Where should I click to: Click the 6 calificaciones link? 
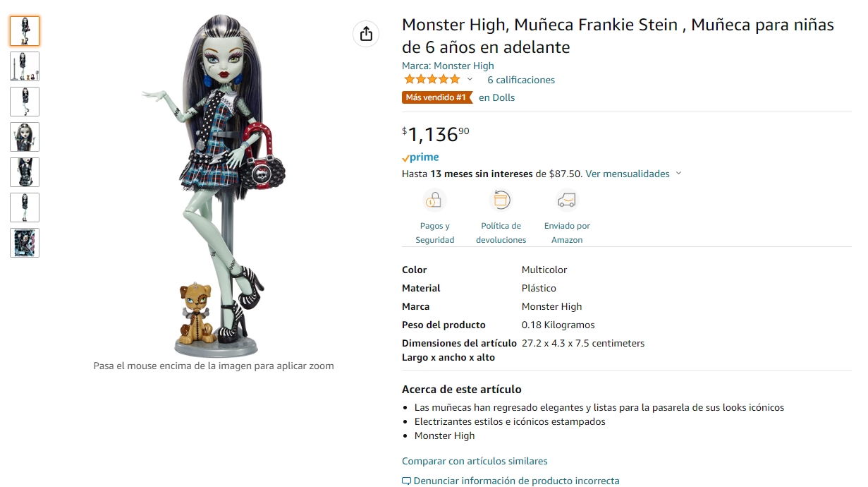coord(520,79)
